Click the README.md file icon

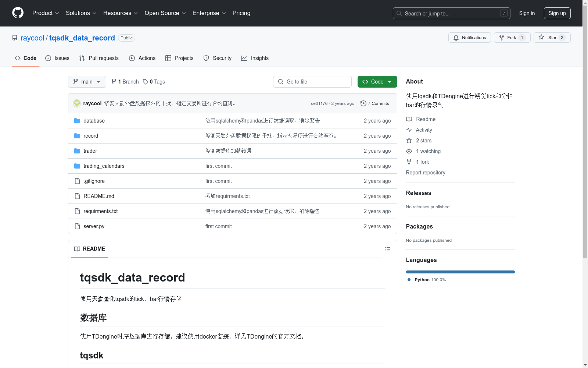tap(77, 196)
